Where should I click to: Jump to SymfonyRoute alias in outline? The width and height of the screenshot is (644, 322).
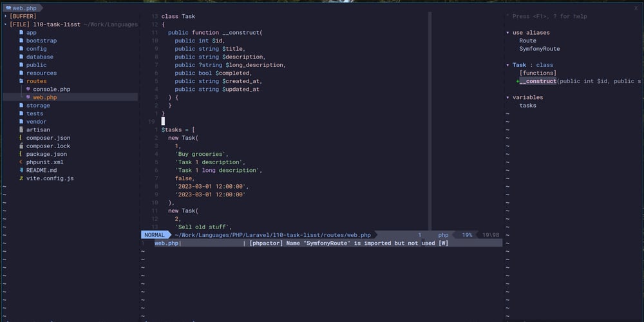tap(539, 49)
